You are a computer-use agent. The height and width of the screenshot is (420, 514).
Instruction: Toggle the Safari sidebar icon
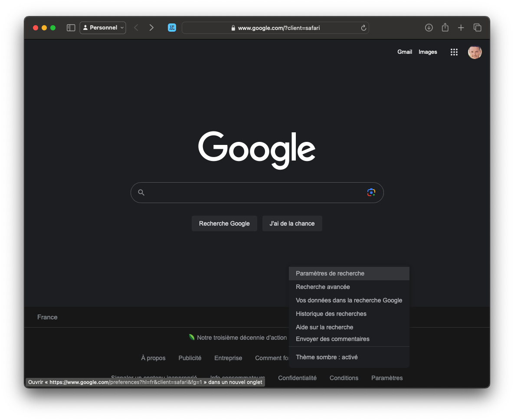tap(71, 28)
